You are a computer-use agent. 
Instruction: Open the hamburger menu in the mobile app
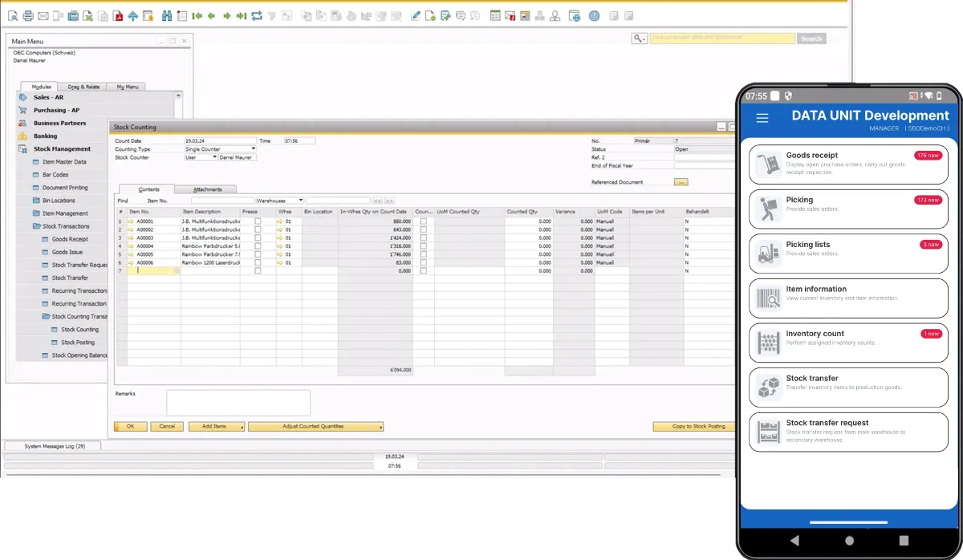point(762,118)
